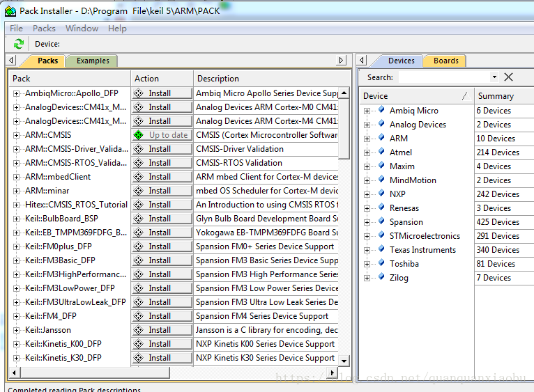Click the right arrow beside the Examples tab
The image size is (534, 392).
[x=341, y=61]
